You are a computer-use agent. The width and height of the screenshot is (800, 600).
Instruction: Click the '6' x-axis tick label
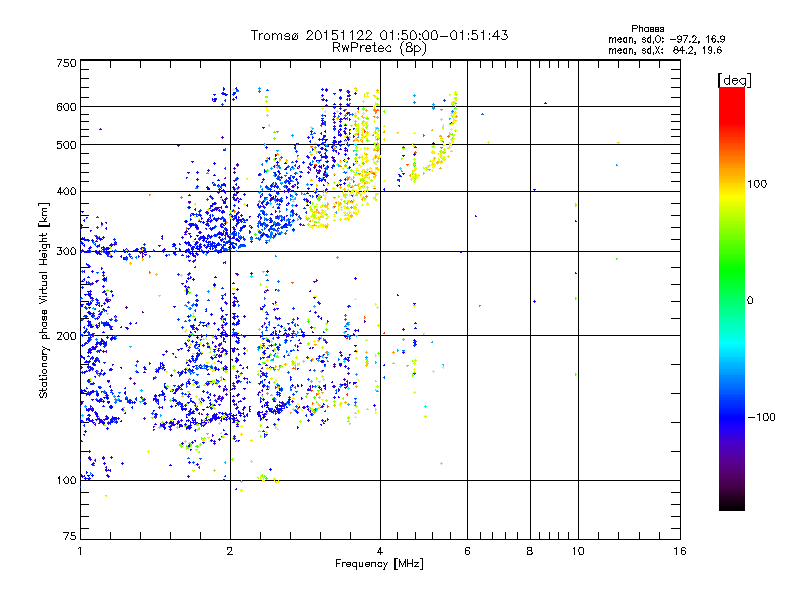[x=467, y=551]
